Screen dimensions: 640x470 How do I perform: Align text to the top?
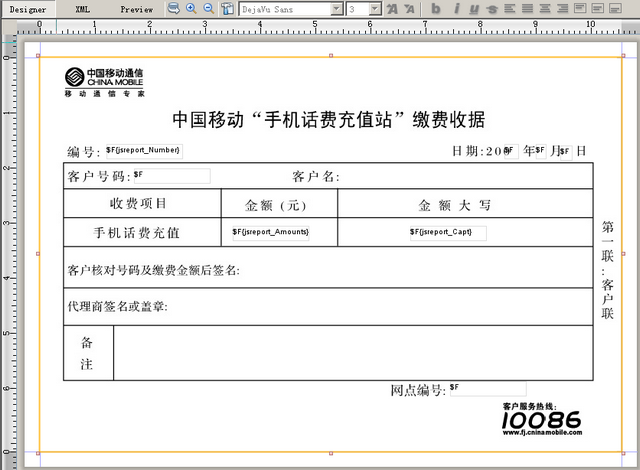[x=580, y=8]
